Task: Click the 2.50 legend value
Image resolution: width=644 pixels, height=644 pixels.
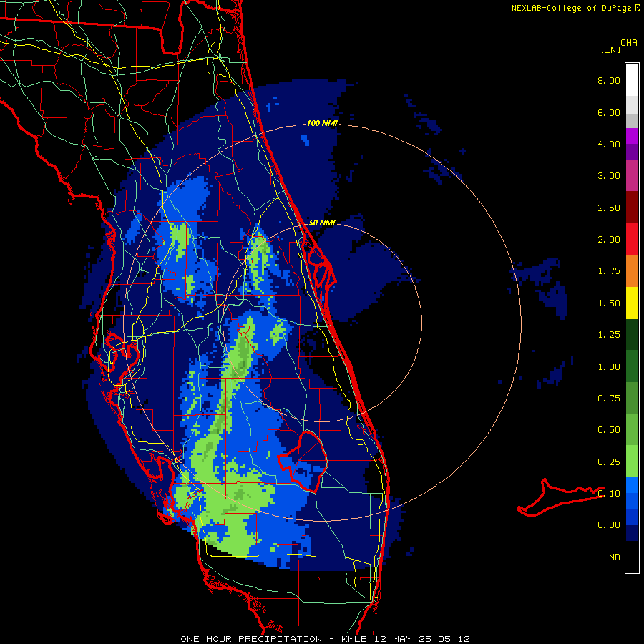Action: click(x=609, y=208)
